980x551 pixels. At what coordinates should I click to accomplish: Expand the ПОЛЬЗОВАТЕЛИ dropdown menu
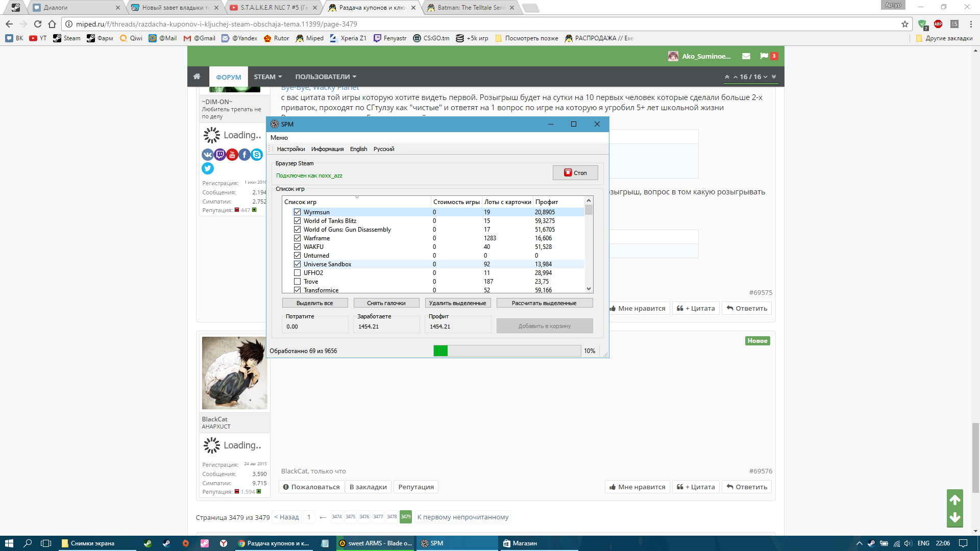point(326,77)
